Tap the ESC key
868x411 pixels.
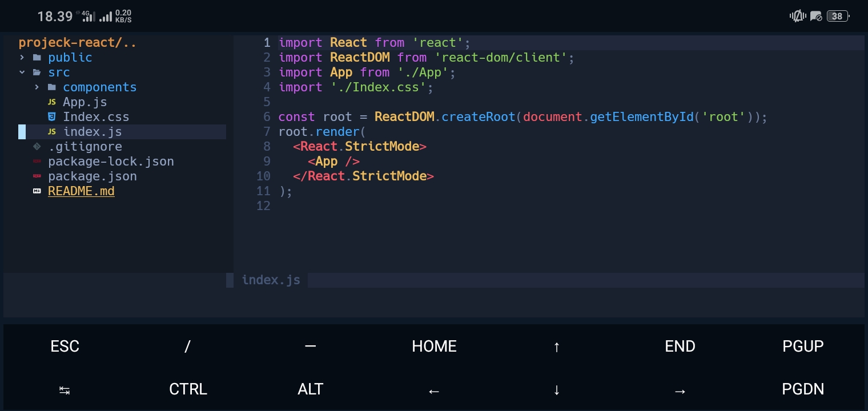point(65,346)
